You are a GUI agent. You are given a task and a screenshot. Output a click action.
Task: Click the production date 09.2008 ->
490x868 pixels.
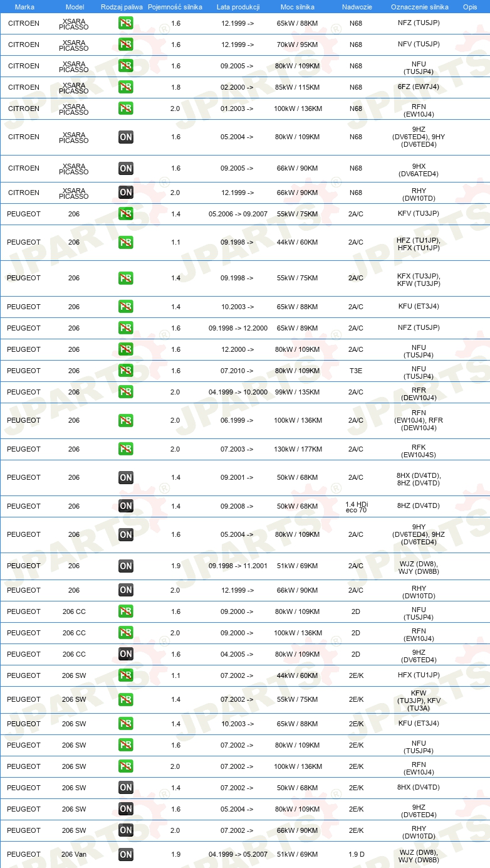point(237,506)
